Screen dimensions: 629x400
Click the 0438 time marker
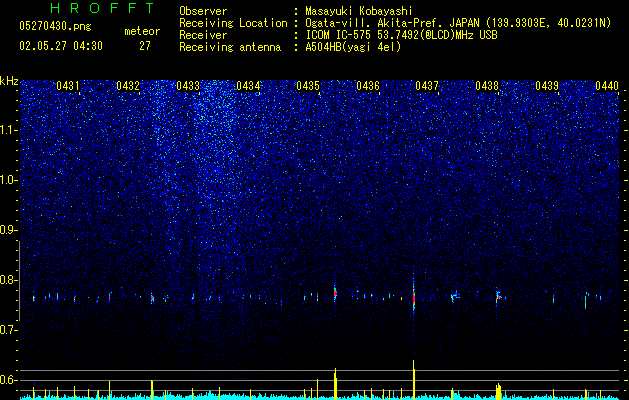(487, 86)
